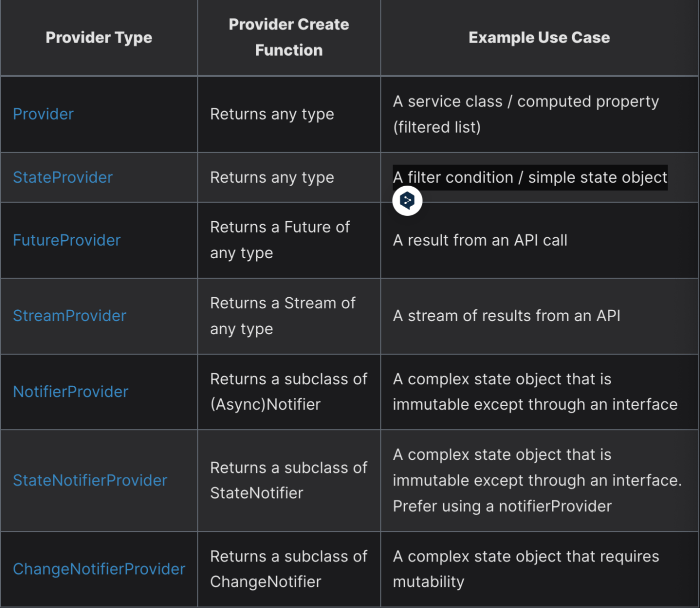Open the StreamProvider link
This screenshot has height=608, width=700.
[69, 316]
